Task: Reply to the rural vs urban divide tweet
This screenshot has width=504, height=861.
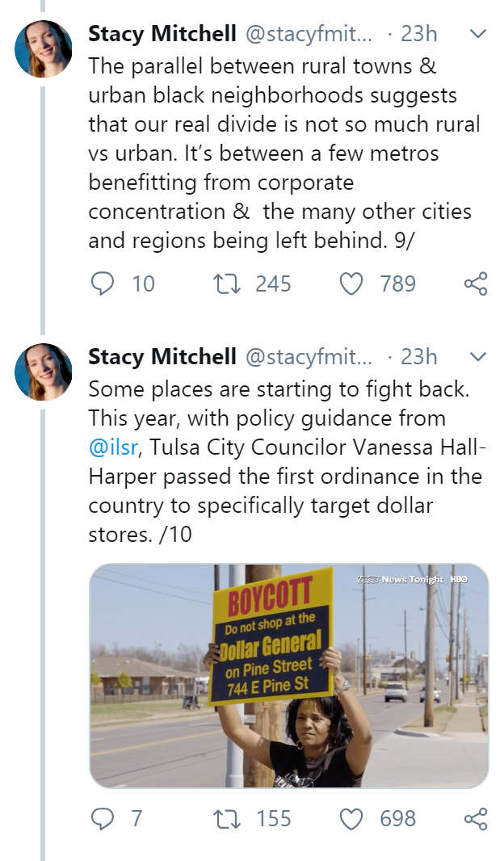Action: pyautogui.click(x=102, y=283)
